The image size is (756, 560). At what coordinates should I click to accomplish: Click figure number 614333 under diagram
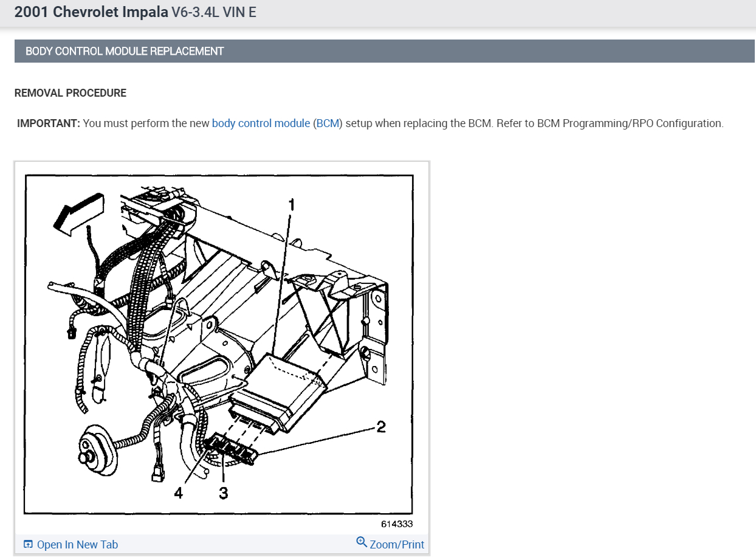[x=397, y=524]
